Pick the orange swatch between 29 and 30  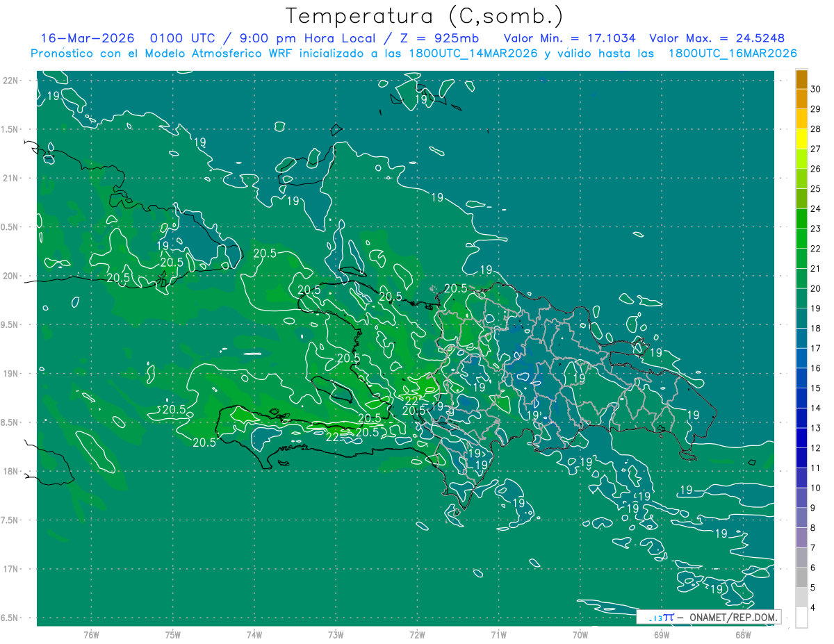[x=801, y=99]
